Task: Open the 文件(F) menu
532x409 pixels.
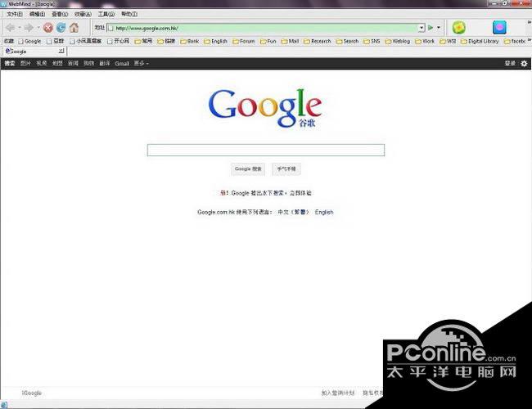Action: tap(15, 14)
